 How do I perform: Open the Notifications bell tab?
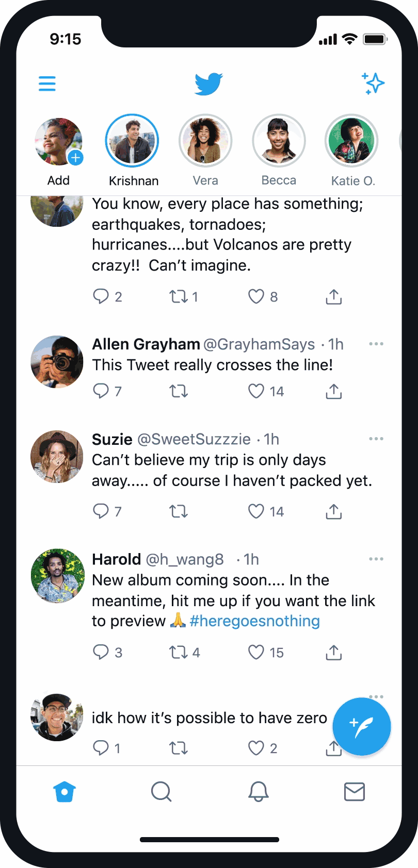tap(259, 791)
